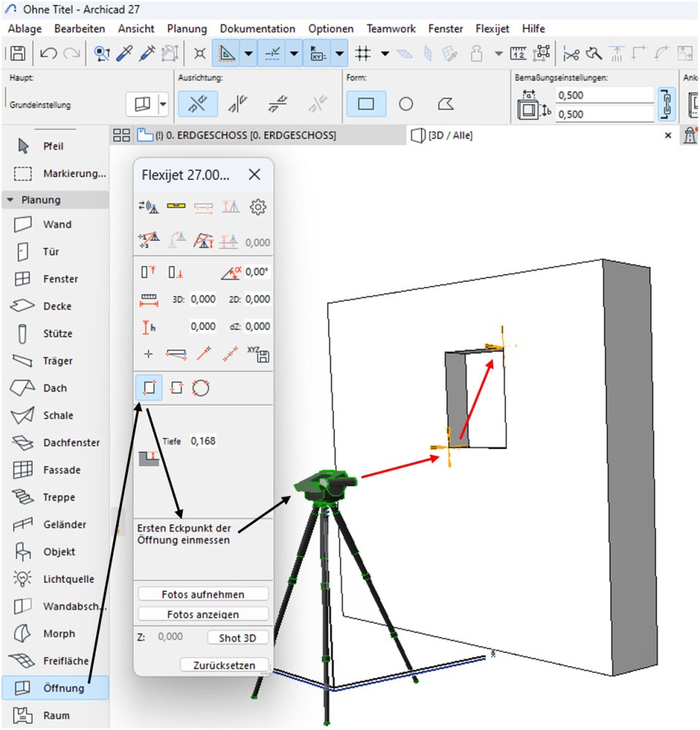Select circular opening measure mode in Flexijet

click(201, 388)
